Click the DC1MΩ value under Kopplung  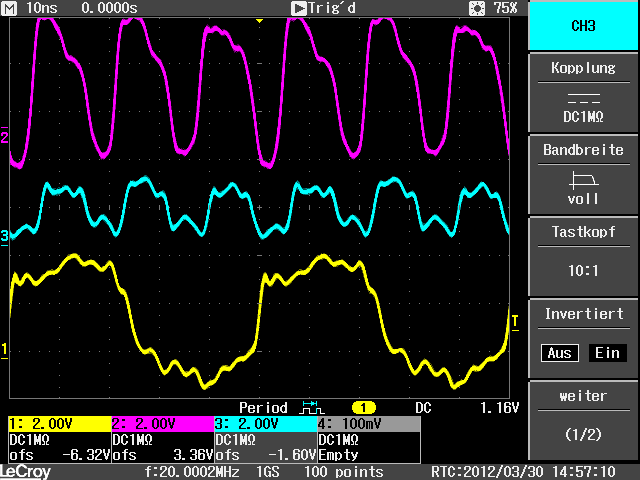click(x=583, y=117)
